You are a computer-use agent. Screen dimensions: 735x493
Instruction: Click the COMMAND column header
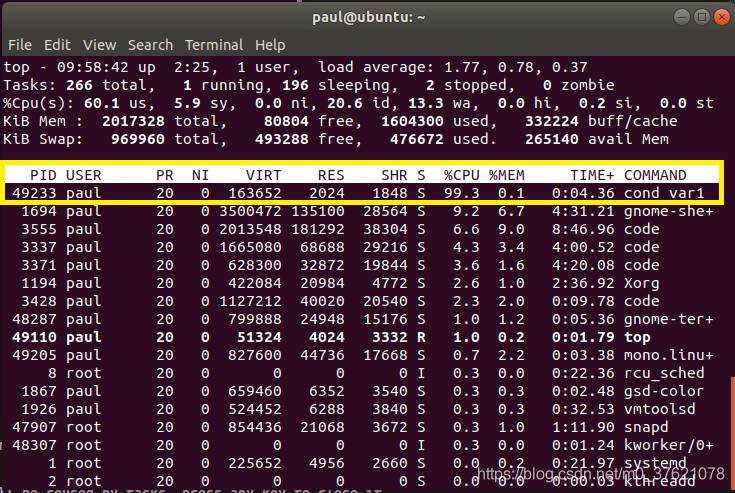click(655, 175)
